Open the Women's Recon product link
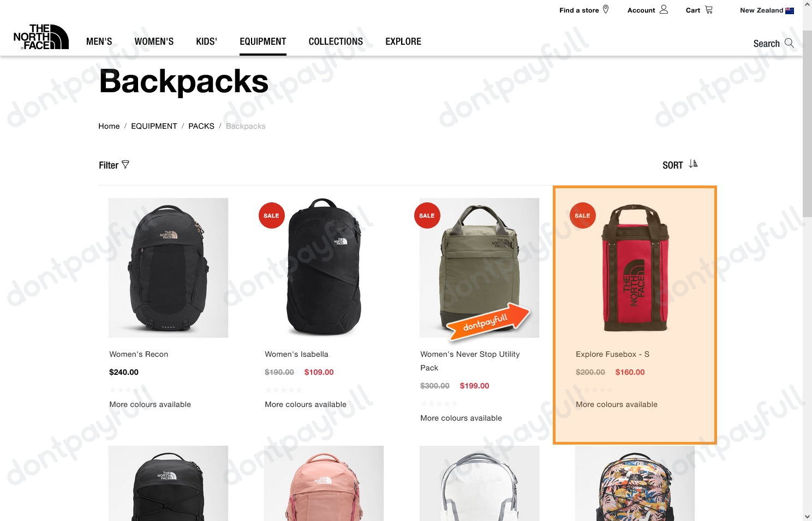This screenshot has height=521, width=812. [139, 354]
